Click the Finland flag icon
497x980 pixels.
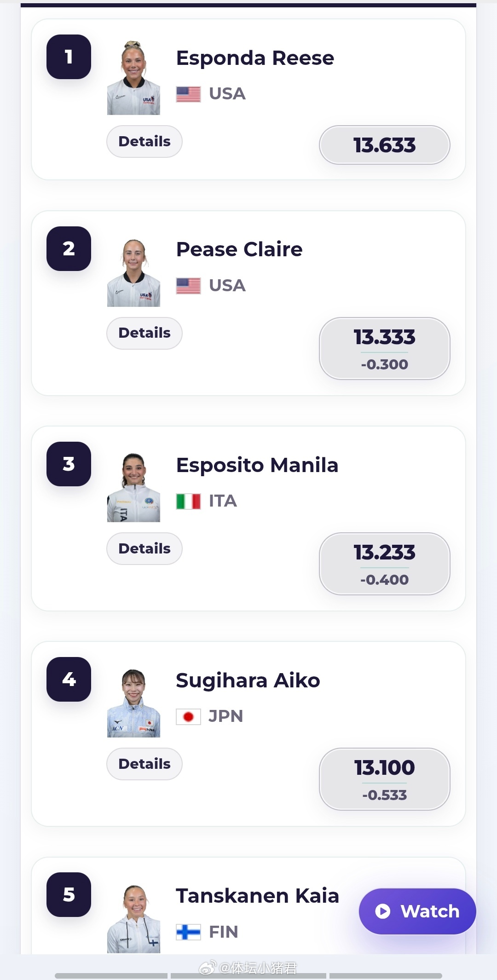click(x=188, y=932)
